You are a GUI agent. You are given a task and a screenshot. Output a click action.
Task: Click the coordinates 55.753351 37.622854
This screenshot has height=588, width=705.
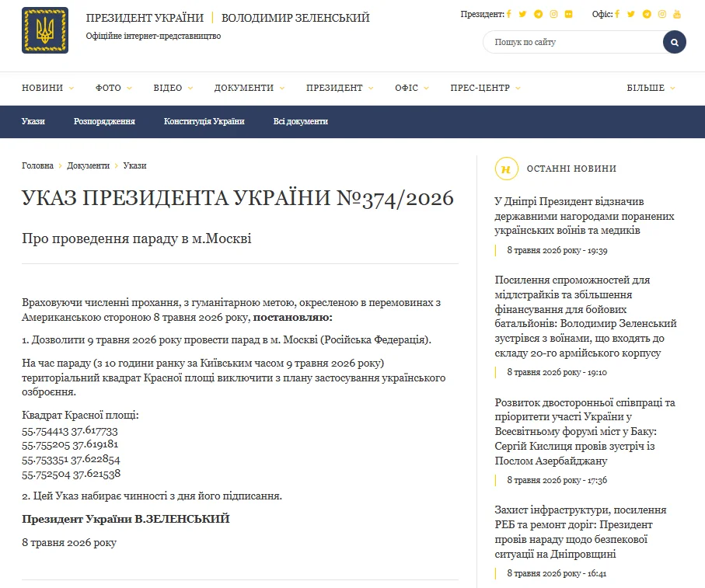71,460
